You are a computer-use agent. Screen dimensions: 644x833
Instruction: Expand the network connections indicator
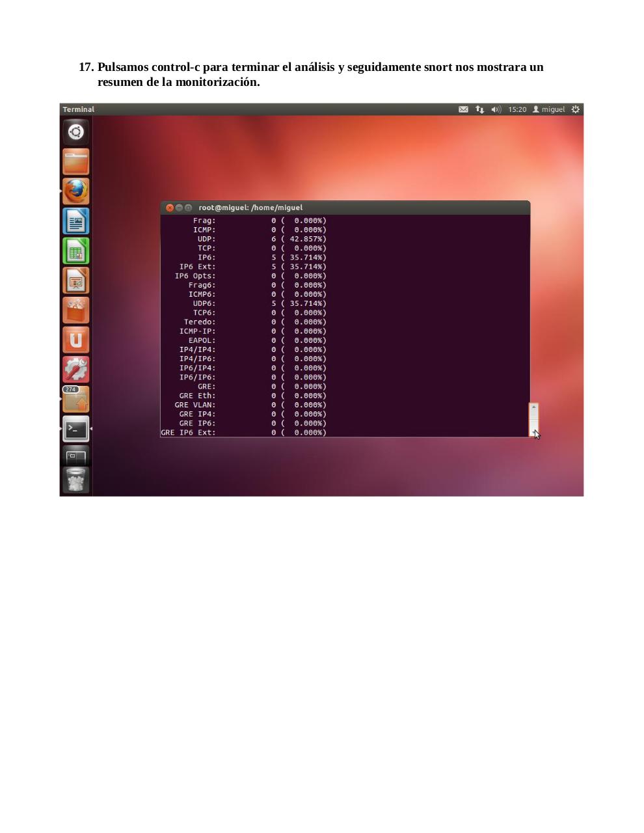[x=479, y=109]
